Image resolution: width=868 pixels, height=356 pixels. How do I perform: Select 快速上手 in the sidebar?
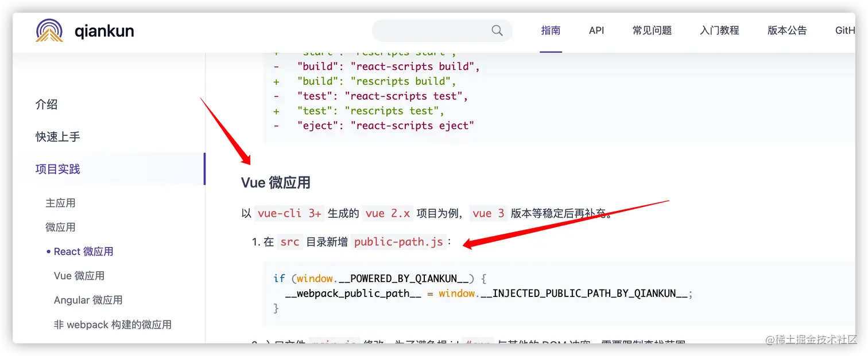58,136
